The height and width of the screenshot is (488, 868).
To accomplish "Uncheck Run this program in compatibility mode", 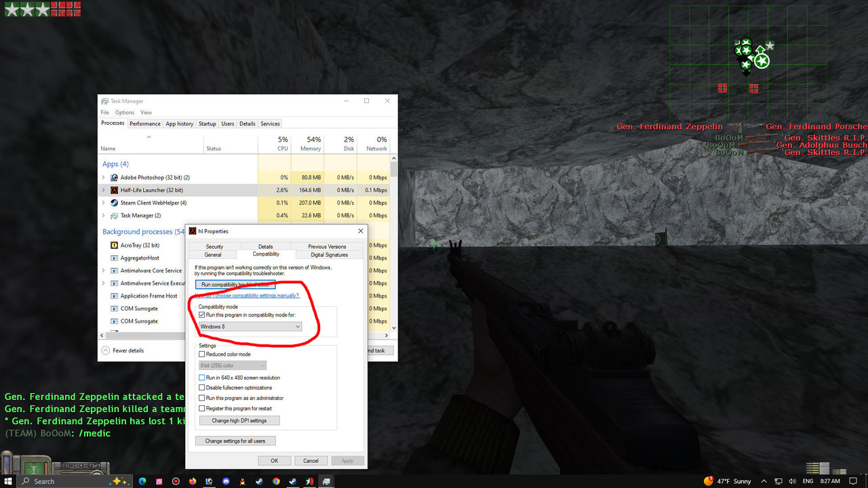I will [x=201, y=315].
